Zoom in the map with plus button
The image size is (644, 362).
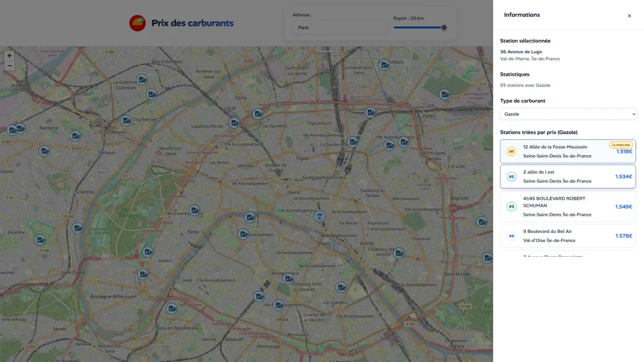[x=9, y=56]
